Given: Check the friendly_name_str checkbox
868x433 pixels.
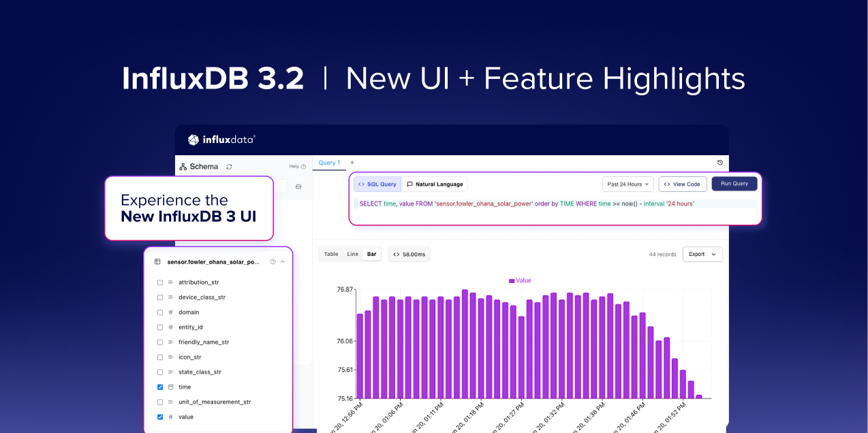Looking at the screenshot, I should click(160, 342).
